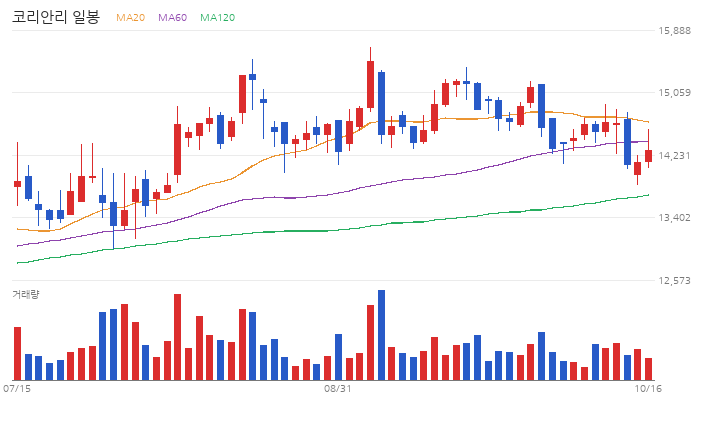Image resolution: width=720 pixels, height=440 pixels.
Task: Click the 거래량 volume label
Action: point(26,294)
